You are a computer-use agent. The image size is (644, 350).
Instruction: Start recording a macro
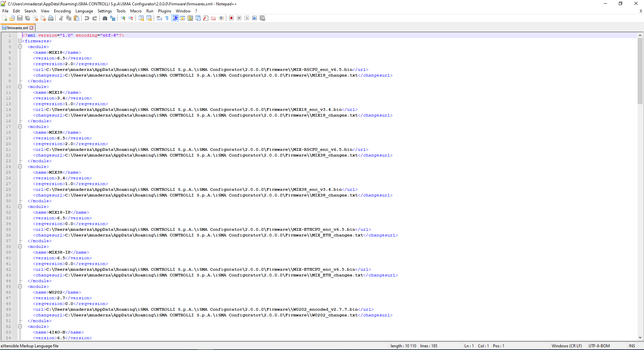(231, 18)
